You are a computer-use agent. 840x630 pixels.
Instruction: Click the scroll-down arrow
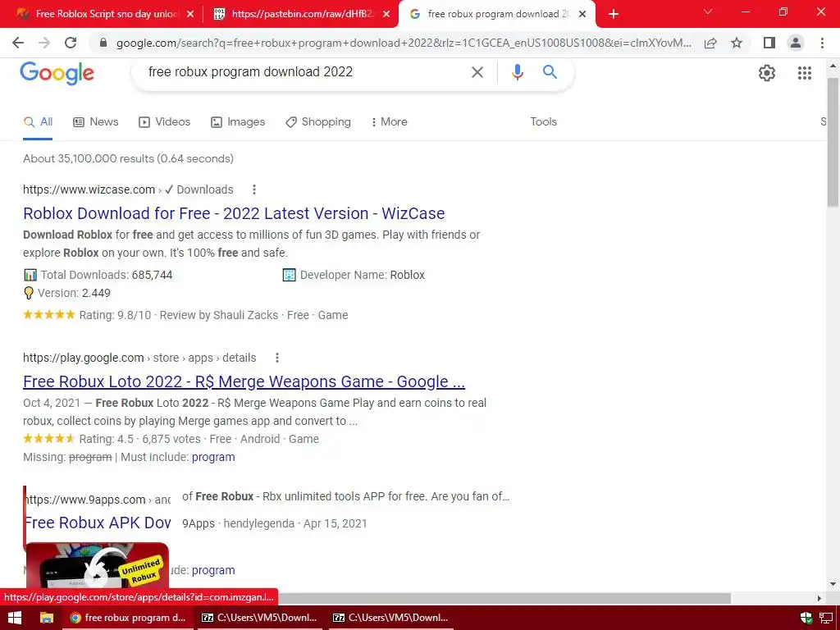tap(833, 584)
